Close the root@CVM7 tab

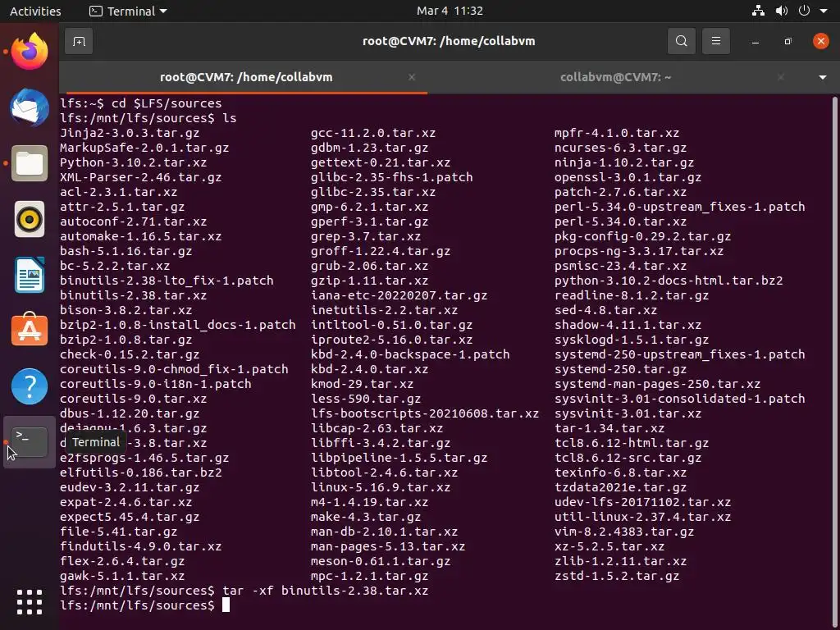(x=412, y=78)
